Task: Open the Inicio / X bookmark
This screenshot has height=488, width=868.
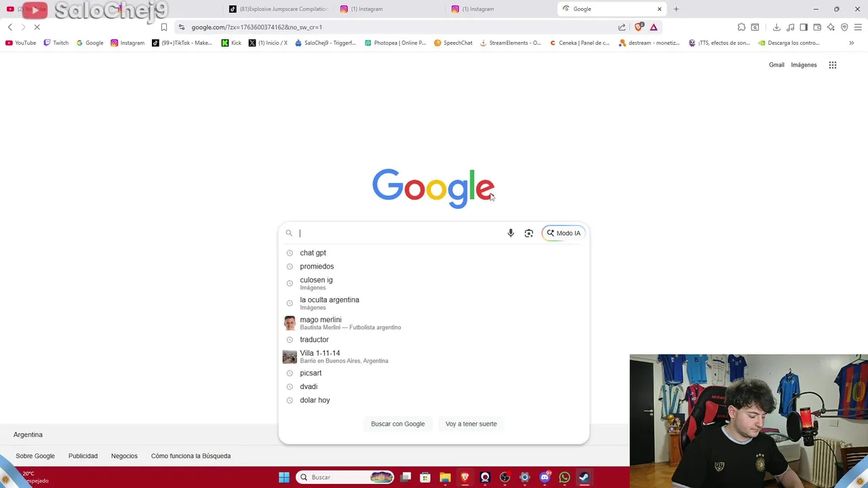Action: pos(268,43)
